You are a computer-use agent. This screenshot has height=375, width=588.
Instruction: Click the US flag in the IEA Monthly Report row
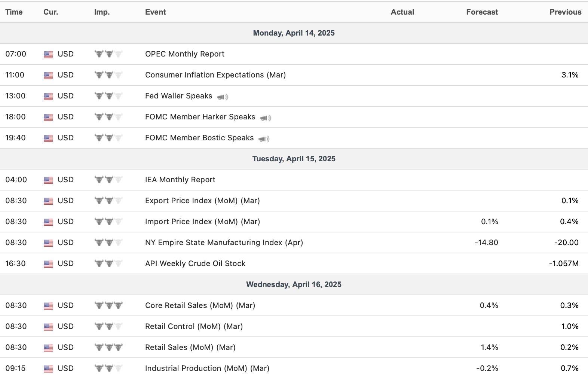pyautogui.click(x=48, y=180)
